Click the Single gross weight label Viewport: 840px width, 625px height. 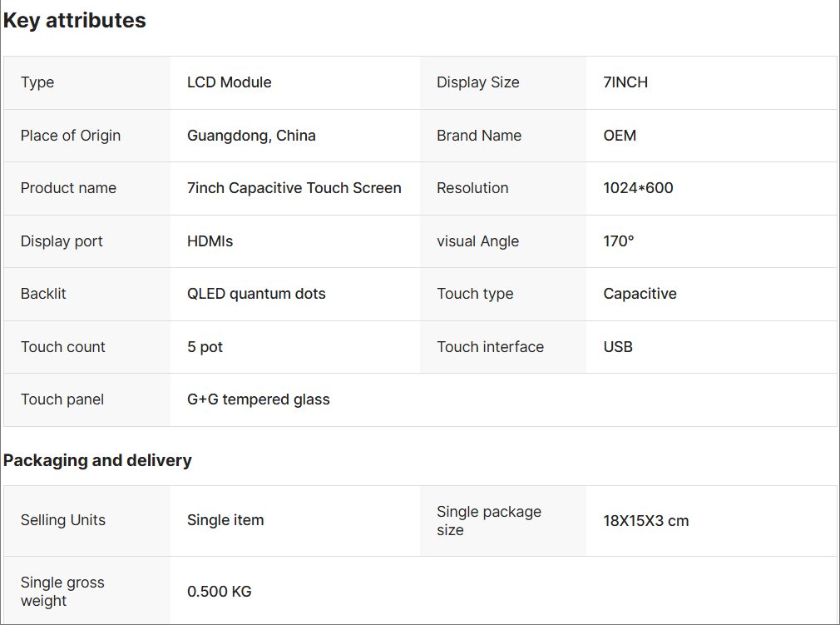pos(62,592)
